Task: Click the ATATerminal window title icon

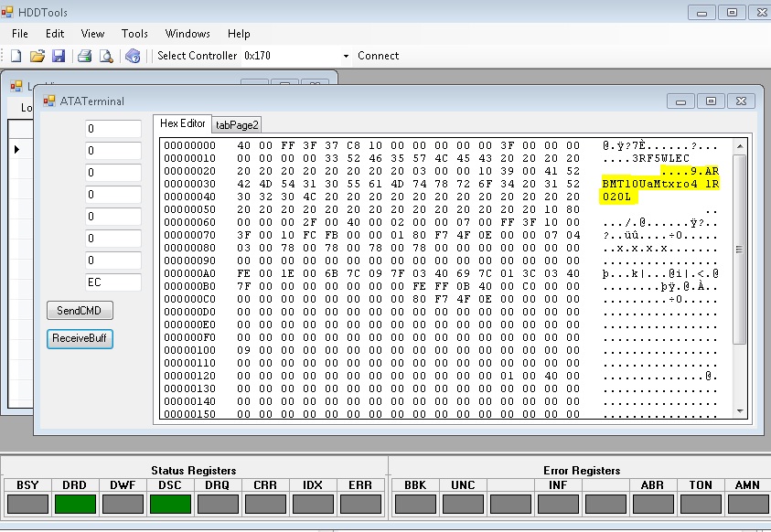Action: (49, 101)
